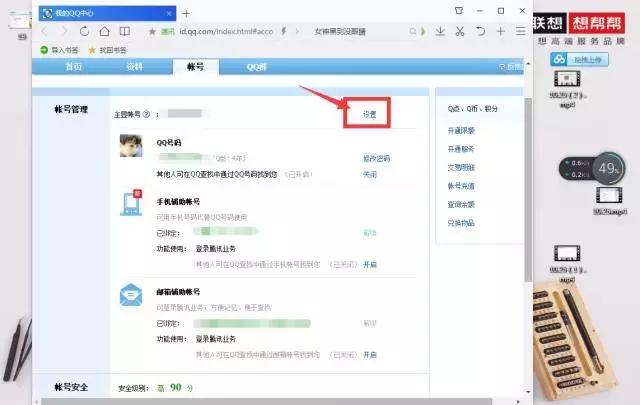This screenshot has width=640, height=405.
Task: Open the 查询余额 sidebar link
Action: click(461, 204)
